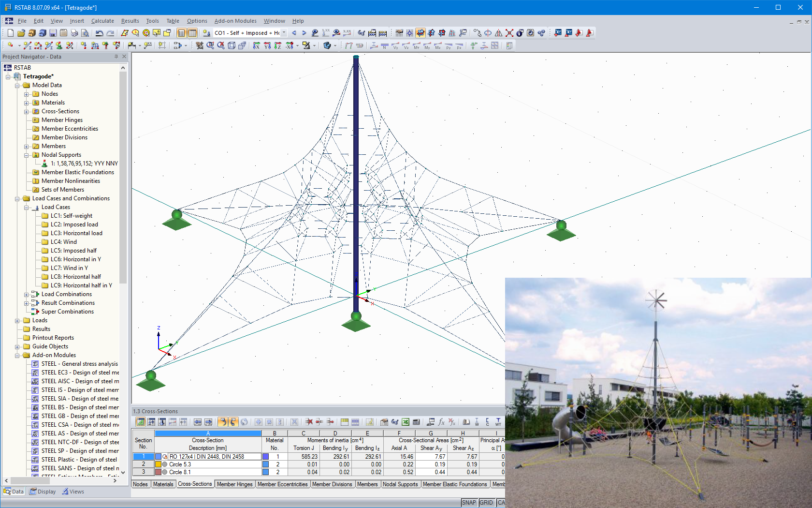Expand the Materials tree node
Viewport: 812px width, 508px height.
pos(27,103)
